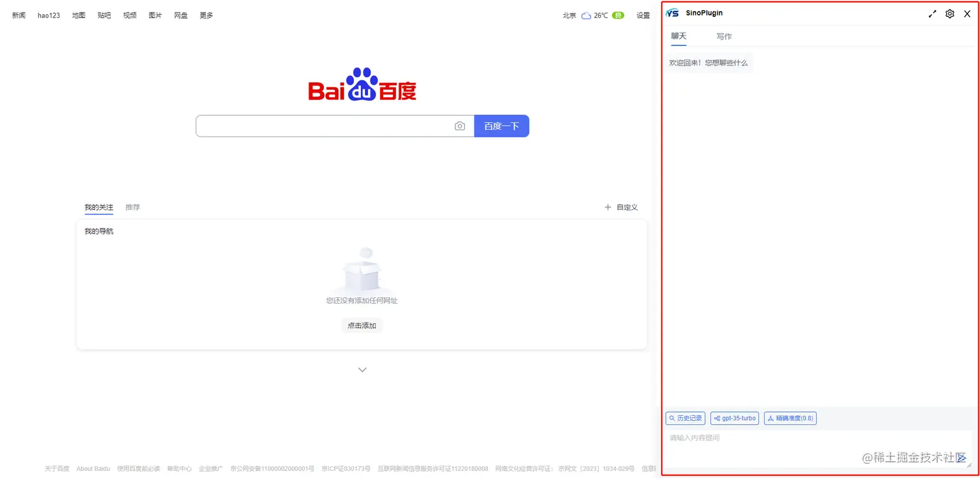Expand the down chevron below navigation card
This screenshot has width=980, height=478.
click(x=362, y=370)
